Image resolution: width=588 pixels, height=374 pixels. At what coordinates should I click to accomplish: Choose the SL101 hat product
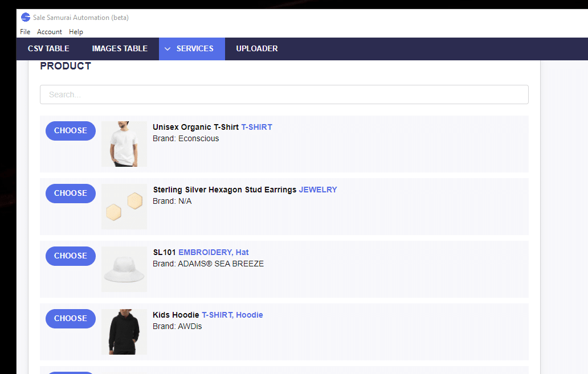click(x=71, y=256)
